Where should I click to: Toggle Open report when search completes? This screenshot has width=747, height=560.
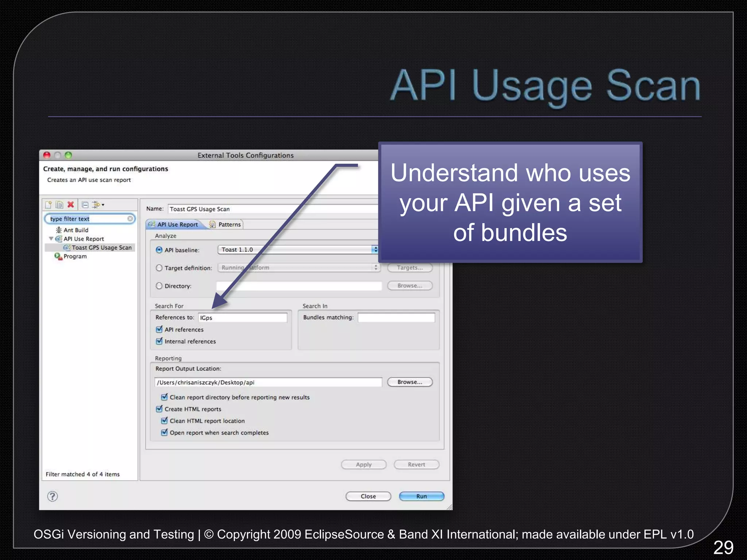click(165, 432)
